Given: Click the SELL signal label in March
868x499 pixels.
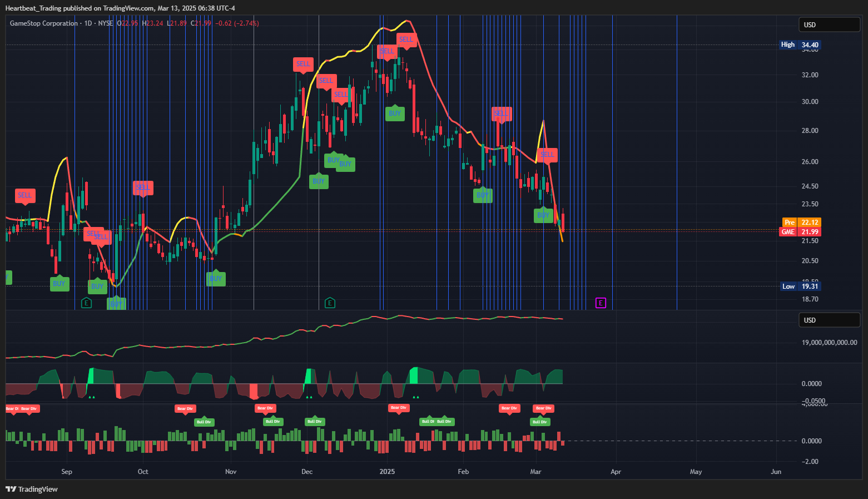Looking at the screenshot, I should (x=548, y=155).
